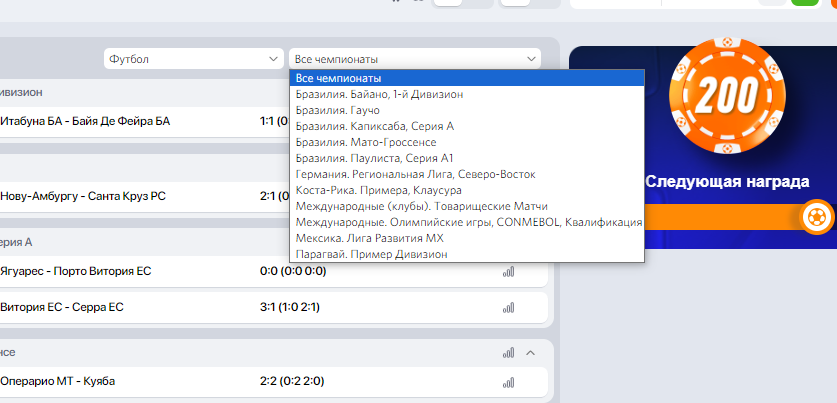
Task: Select Международные (клубы). Товарищеские Матчи option
Action: [x=467, y=207]
